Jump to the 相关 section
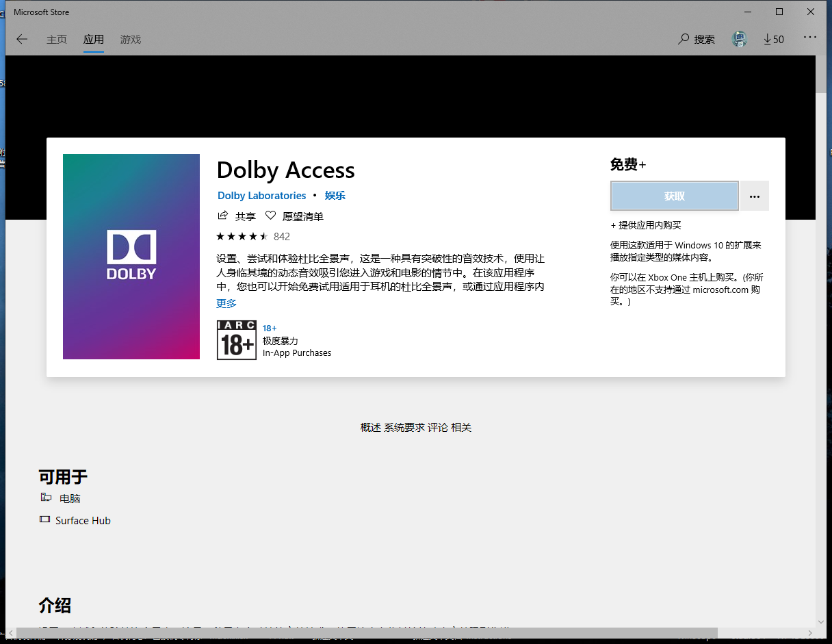 461,428
